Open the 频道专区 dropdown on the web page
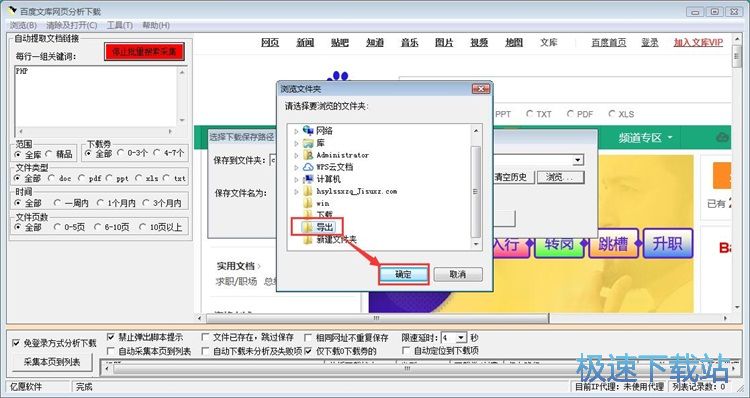This screenshot has height=398, width=750. click(646, 138)
